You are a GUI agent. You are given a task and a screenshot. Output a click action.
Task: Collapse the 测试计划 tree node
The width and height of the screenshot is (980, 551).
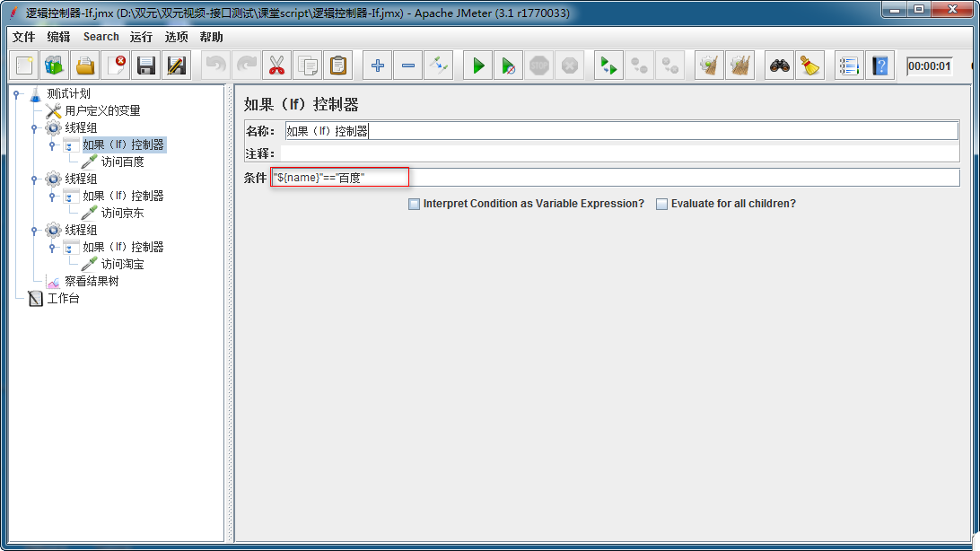point(18,94)
